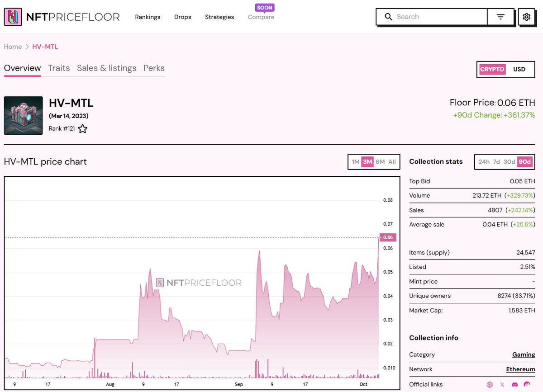Screen dimensions: 543x392
Task: Click the SOON badge above Compare
Action: point(265,8)
